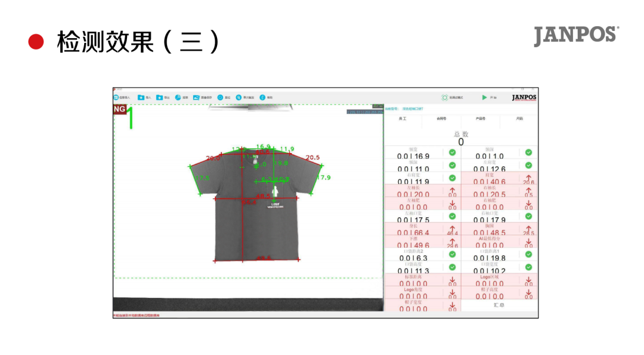Screen dimensions: 644x355
Task: Click the green check for 领深 1.0
Action: coord(528,152)
